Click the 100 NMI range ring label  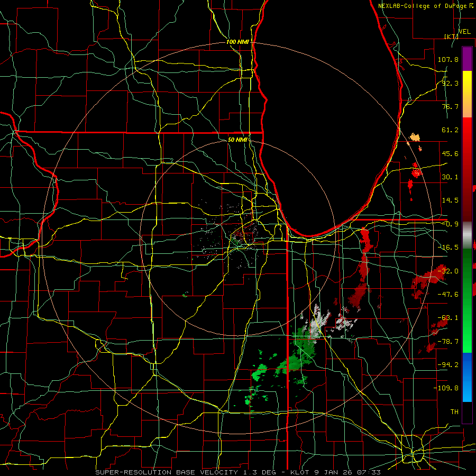237,42
